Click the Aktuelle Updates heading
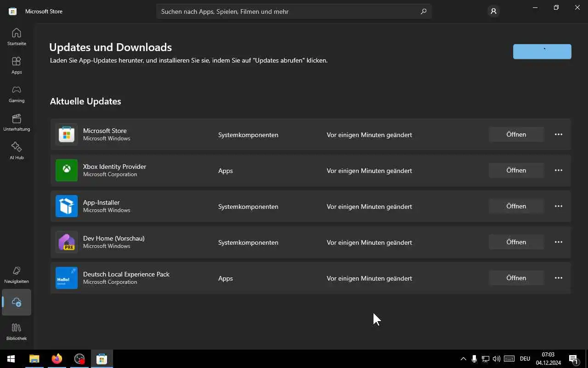The width and height of the screenshot is (588, 368). click(85, 101)
